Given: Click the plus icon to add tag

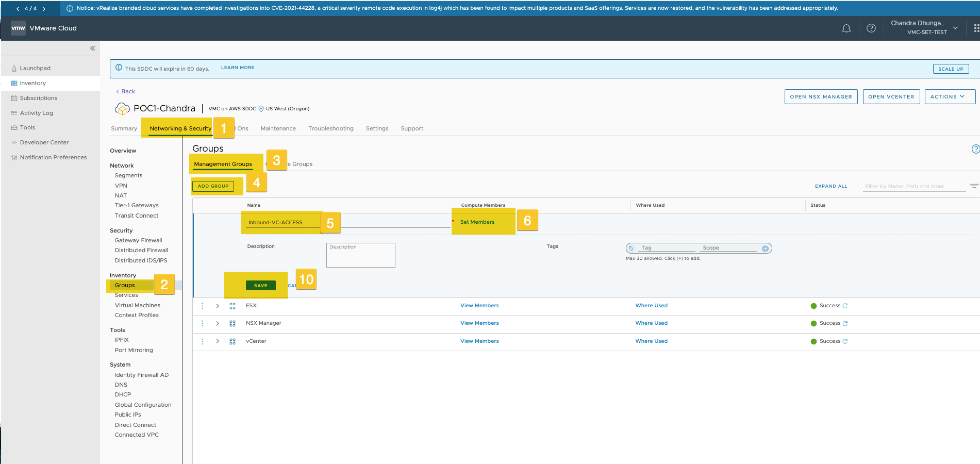Looking at the screenshot, I should (x=765, y=248).
